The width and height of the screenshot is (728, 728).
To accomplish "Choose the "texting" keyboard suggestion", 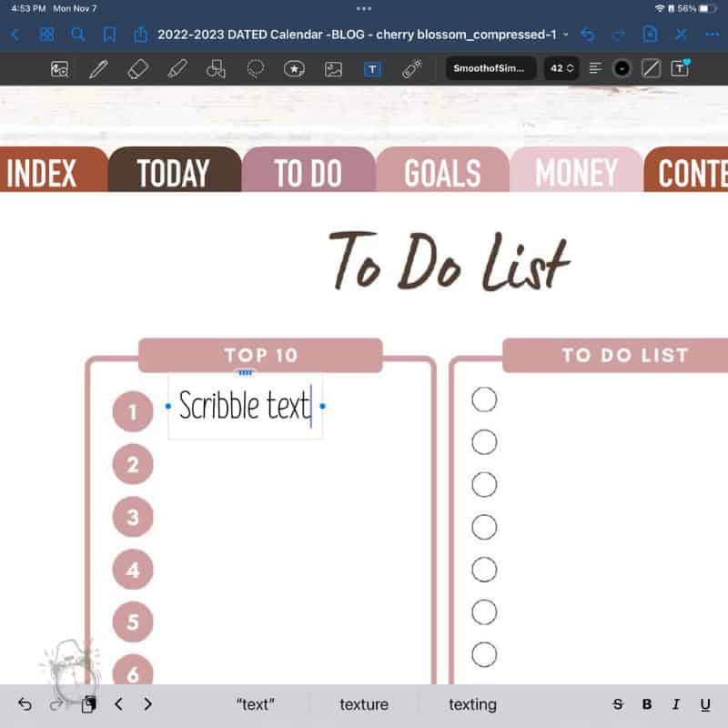I will coord(472,704).
